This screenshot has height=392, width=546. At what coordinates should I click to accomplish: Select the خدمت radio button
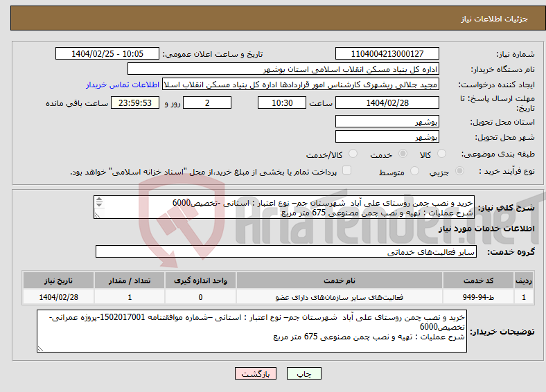tap(403, 154)
